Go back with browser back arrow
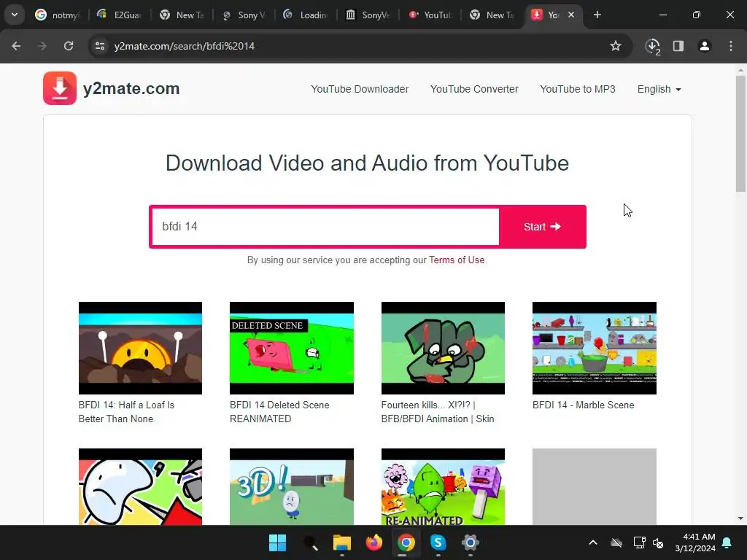This screenshot has height=560, width=747. 16,46
